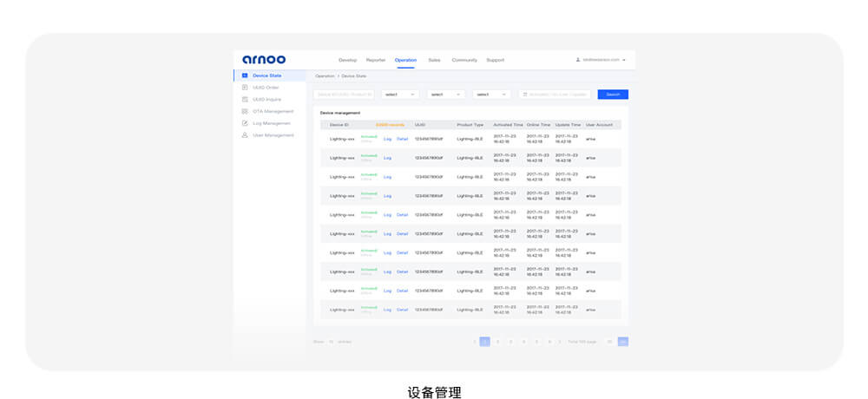Switch to the Develop tab
Image resolution: width=868 pixels, height=399 pixels.
click(347, 60)
